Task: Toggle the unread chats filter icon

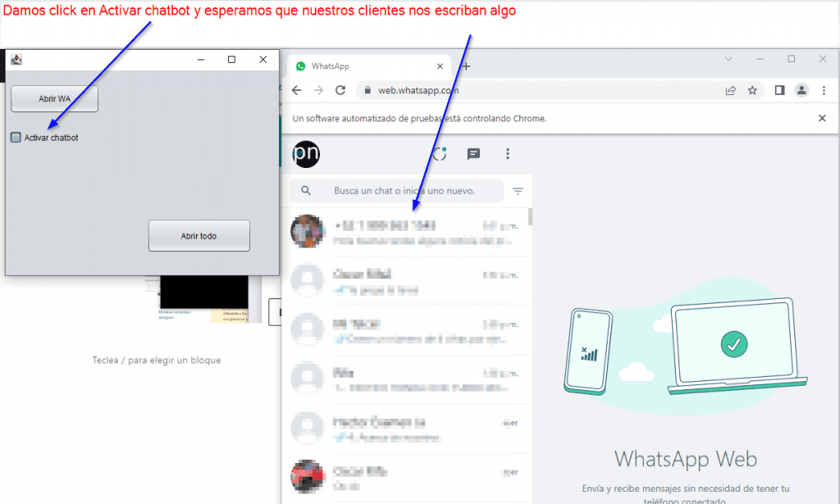Action: click(518, 191)
